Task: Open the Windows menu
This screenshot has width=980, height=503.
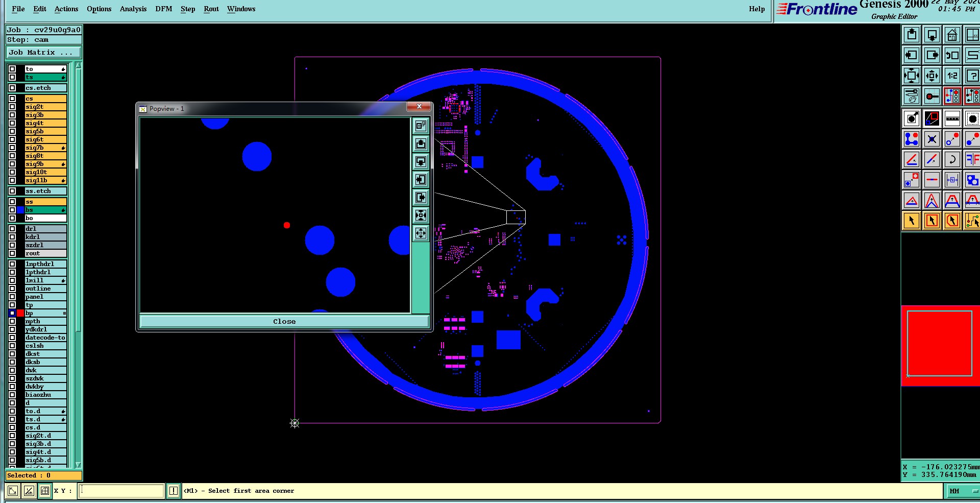Action: point(241,9)
